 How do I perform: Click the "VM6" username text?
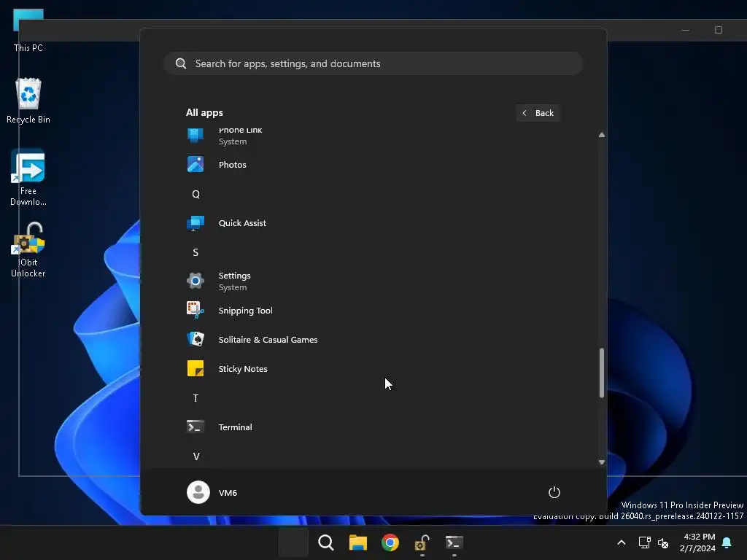click(x=228, y=492)
